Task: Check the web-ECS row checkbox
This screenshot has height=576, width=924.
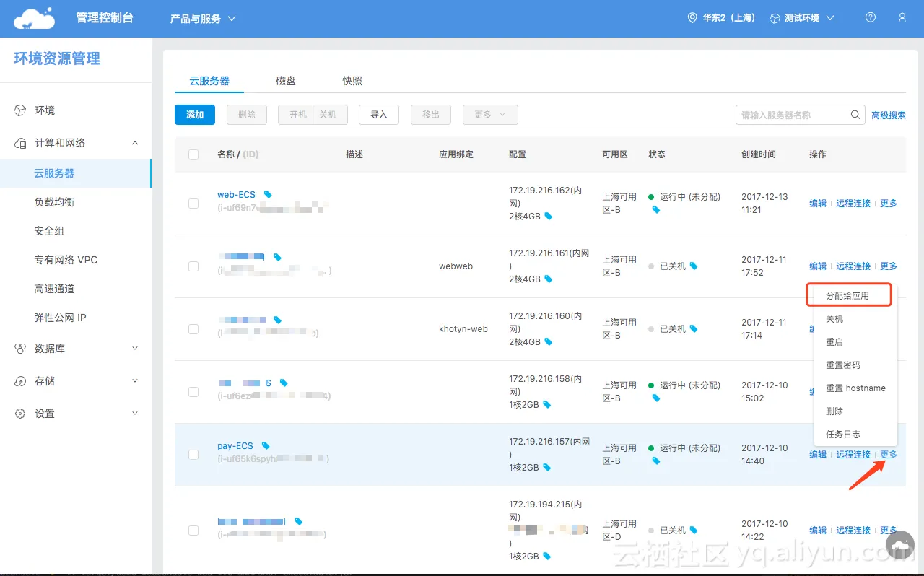Action: 193,204
